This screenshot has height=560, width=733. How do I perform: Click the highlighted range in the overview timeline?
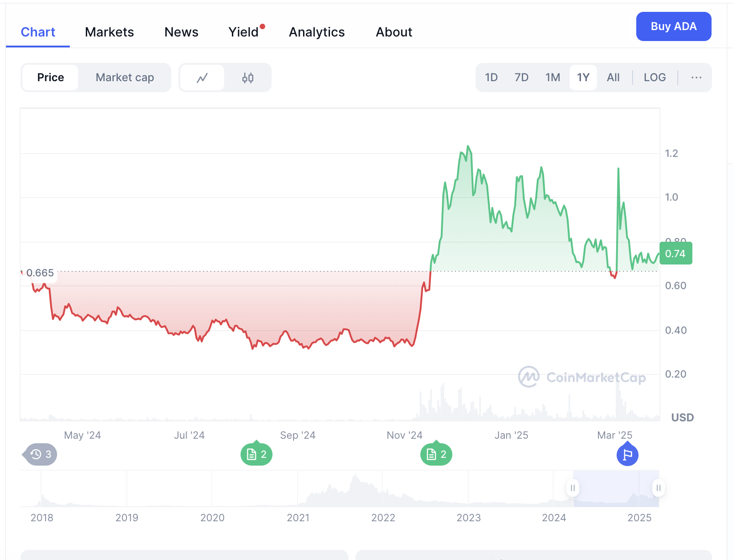click(x=615, y=488)
